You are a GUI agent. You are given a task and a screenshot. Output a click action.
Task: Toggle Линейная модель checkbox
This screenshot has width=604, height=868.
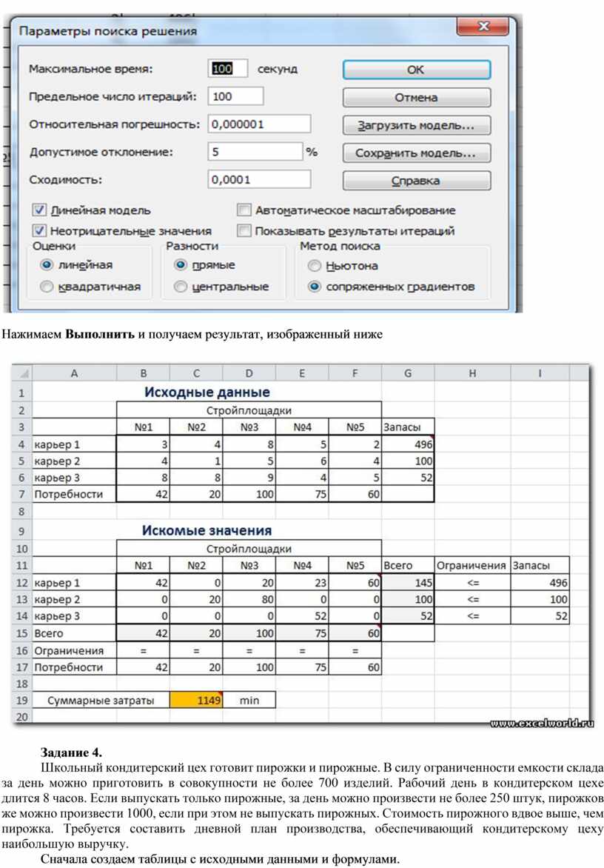click(x=40, y=210)
